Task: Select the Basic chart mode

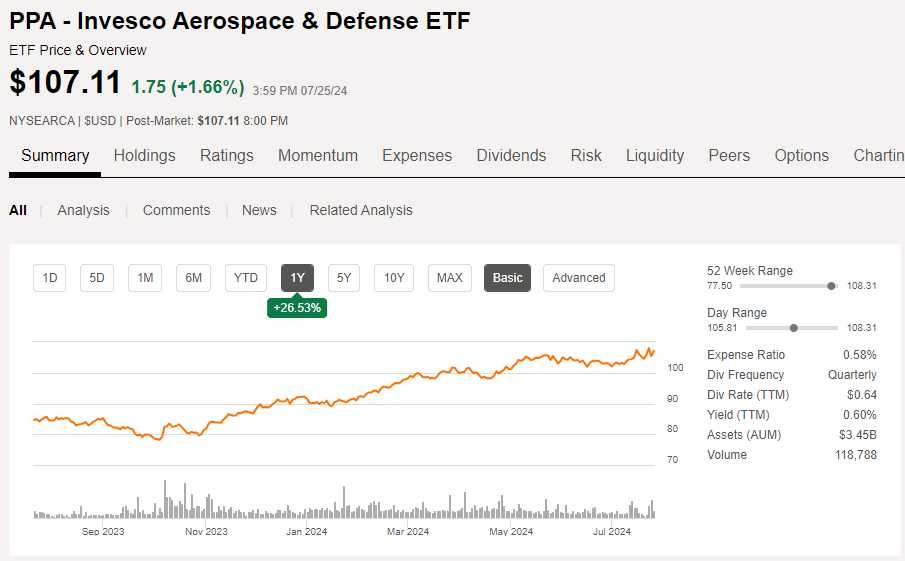Action: coord(507,278)
